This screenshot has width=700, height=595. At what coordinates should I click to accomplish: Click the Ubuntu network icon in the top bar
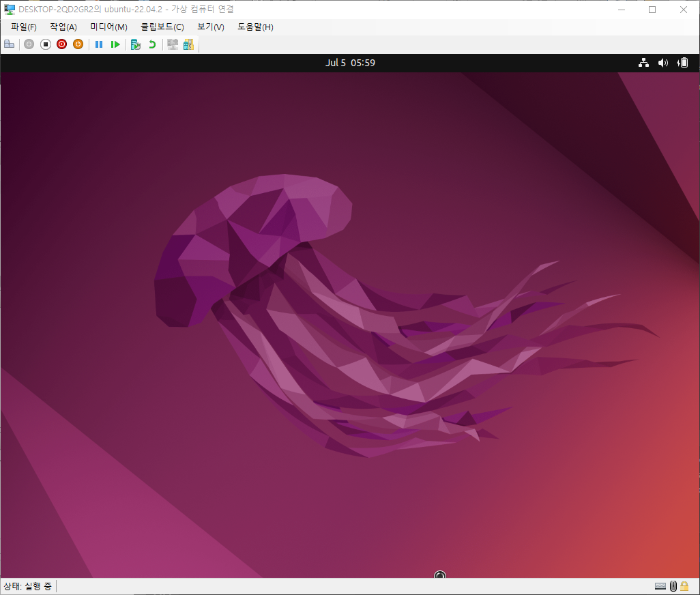click(643, 63)
